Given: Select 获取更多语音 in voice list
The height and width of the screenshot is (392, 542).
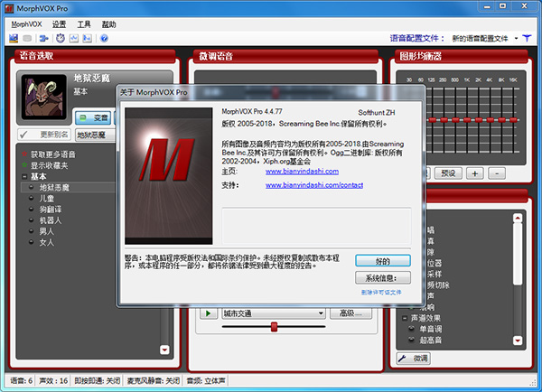Looking at the screenshot, I should [53, 154].
